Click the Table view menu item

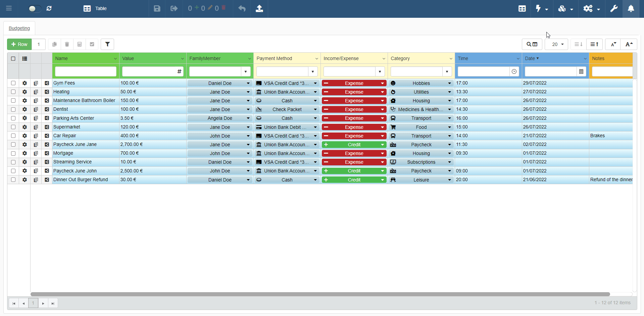click(x=95, y=9)
